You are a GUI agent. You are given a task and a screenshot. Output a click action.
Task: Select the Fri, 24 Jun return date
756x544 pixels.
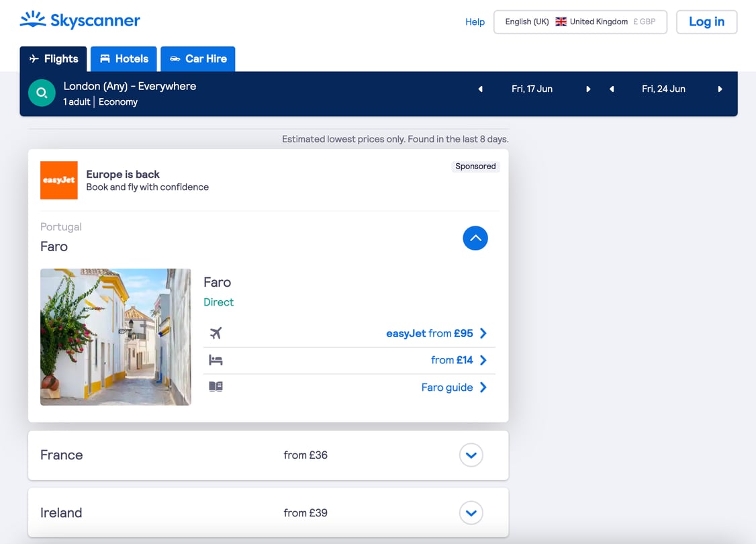[663, 89]
